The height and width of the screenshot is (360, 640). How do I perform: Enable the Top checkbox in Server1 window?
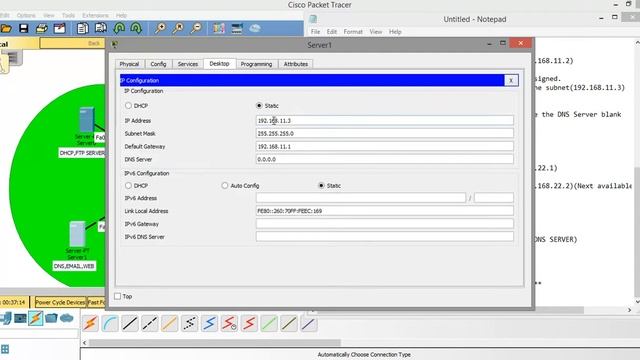coord(118,296)
